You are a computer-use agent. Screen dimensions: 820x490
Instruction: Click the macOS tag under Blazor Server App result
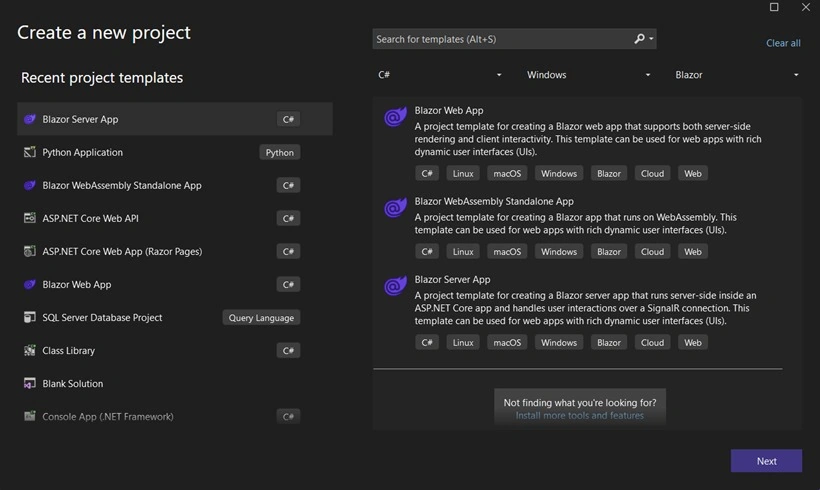pos(507,343)
